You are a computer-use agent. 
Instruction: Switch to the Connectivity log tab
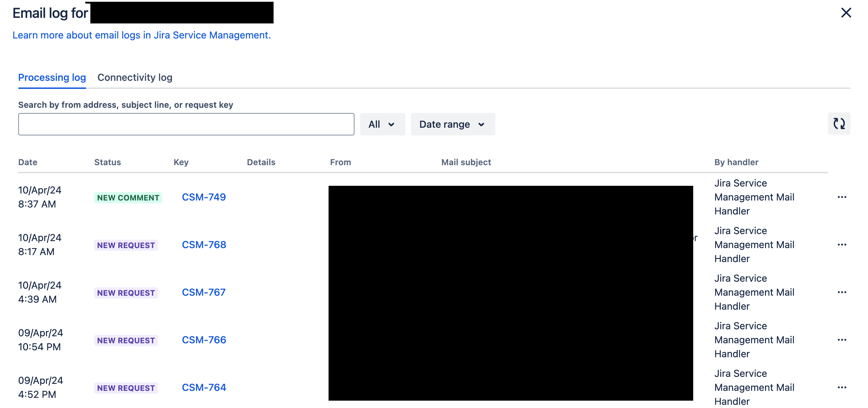[135, 77]
